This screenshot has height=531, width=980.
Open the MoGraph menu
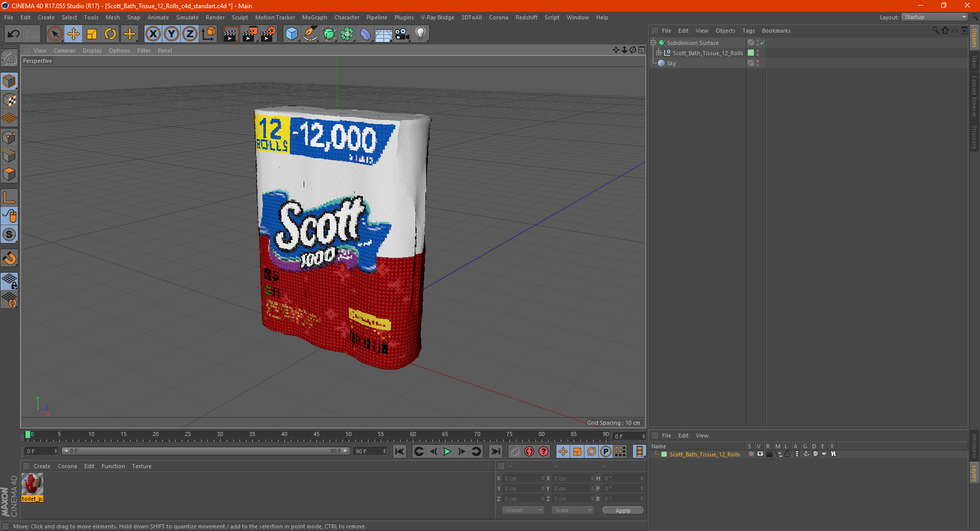click(x=314, y=17)
